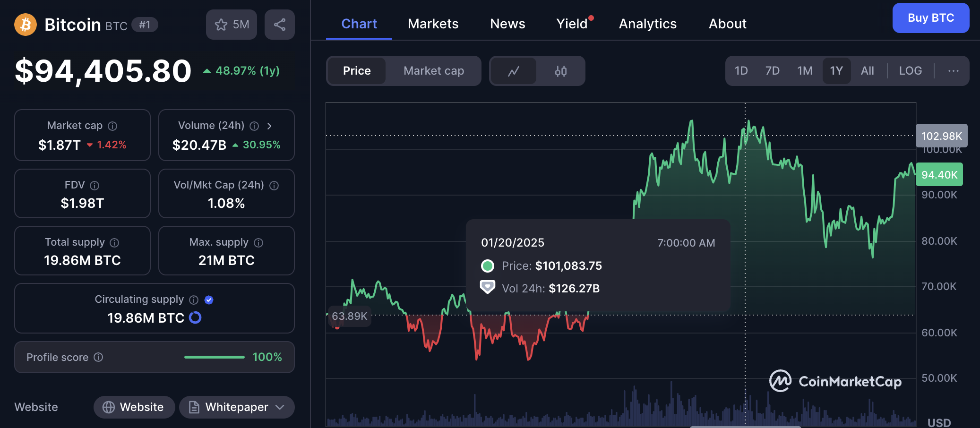Image resolution: width=980 pixels, height=428 pixels.
Task: Click the 102.98K crosshair price label
Action: tap(942, 136)
